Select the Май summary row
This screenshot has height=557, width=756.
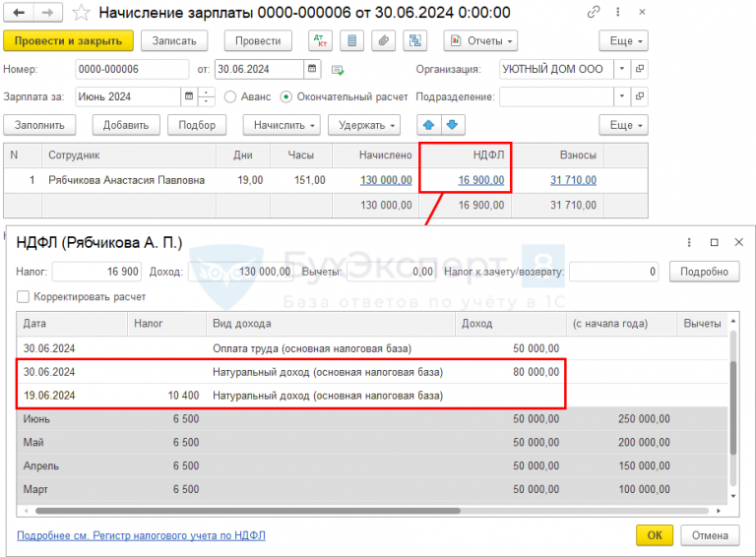[x=372, y=442]
